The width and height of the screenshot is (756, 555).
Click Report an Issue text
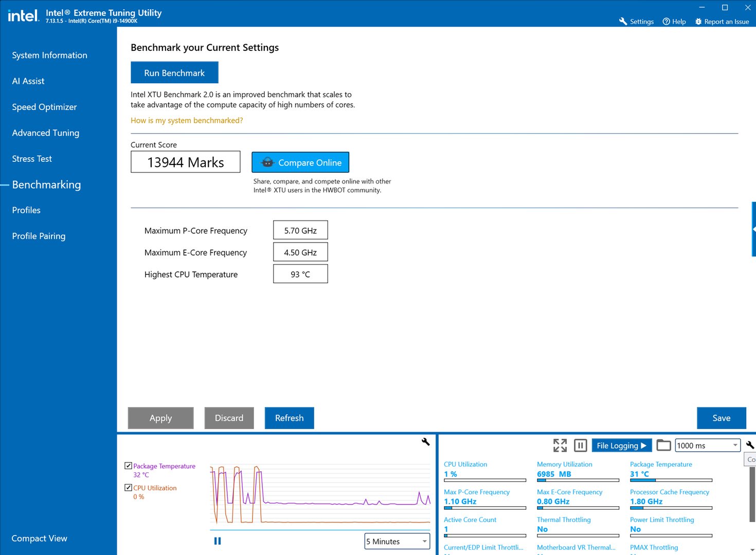click(726, 22)
